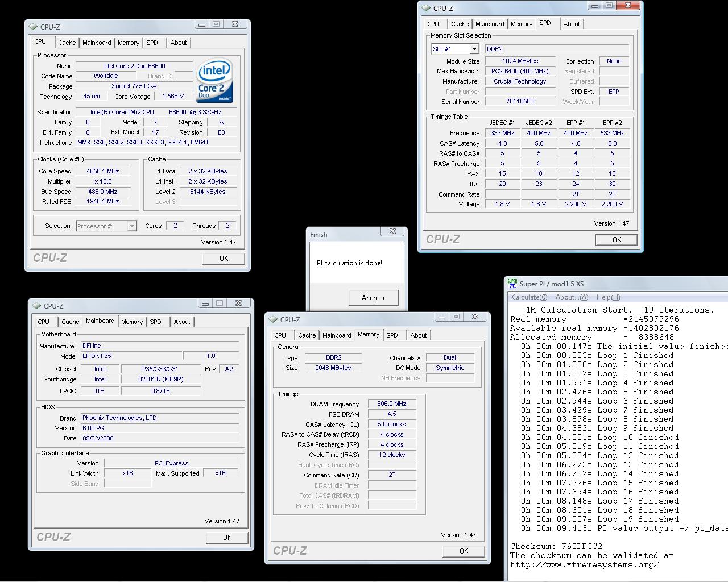The height and width of the screenshot is (582, 728).
Task: Click OK in the SPD window
Action: tap(617, 240)
